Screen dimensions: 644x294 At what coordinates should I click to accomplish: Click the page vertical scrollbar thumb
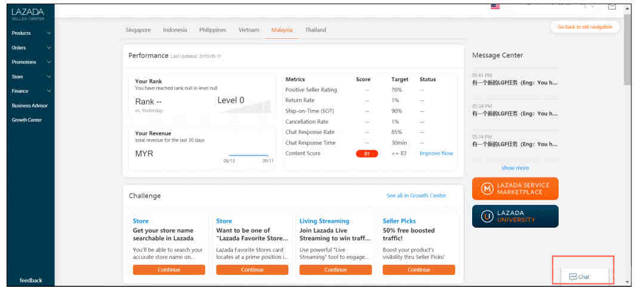[x=627, y=50]
